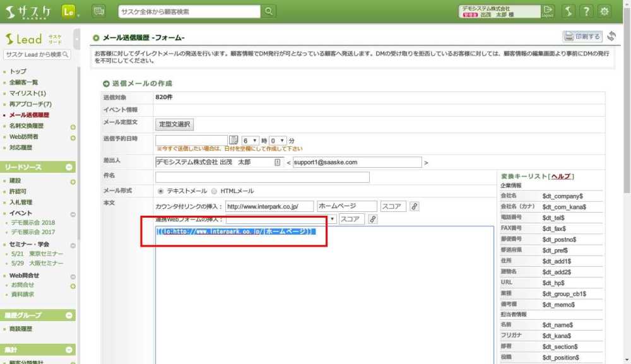Click $dt_company$ in the key list
The image size is (631, 364).
click(563, 196)
